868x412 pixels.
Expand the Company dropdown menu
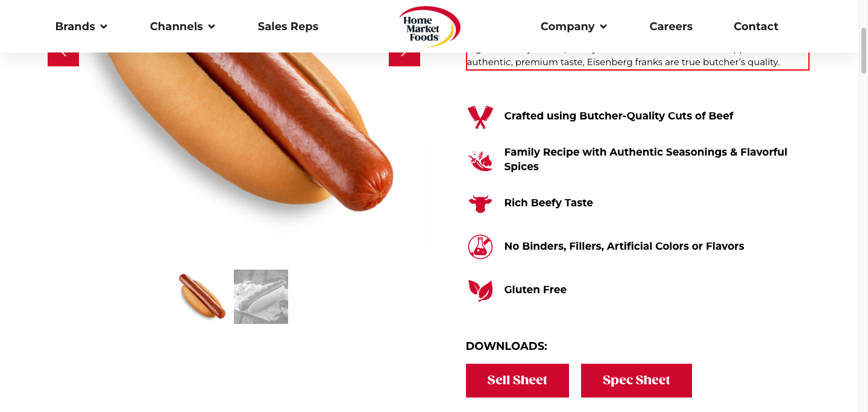(x=574, y=27)
